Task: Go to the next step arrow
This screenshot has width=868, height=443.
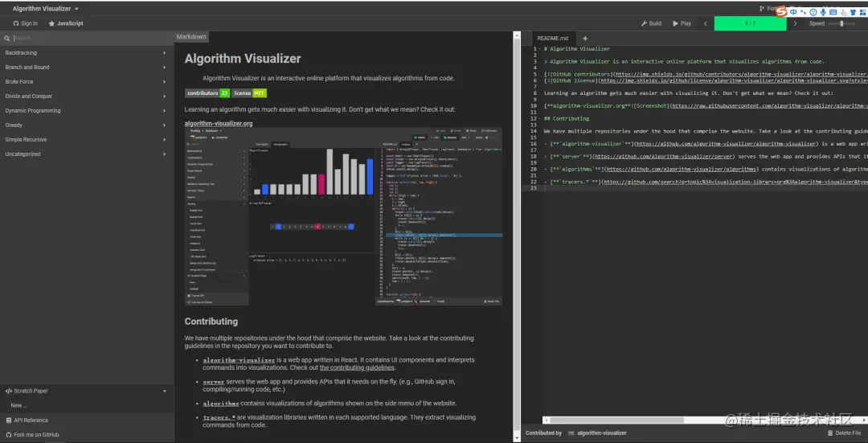Action: tap(796, 23)
